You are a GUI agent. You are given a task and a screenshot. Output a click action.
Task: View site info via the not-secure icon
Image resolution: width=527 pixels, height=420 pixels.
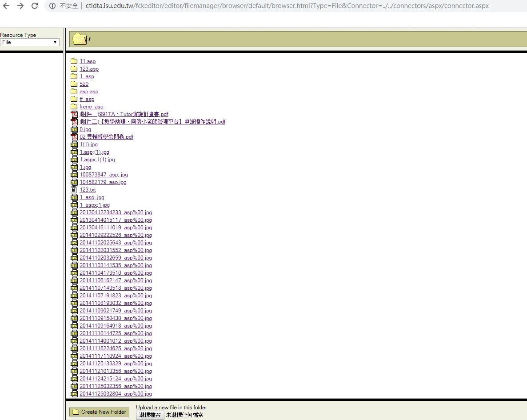pos(52,6)
